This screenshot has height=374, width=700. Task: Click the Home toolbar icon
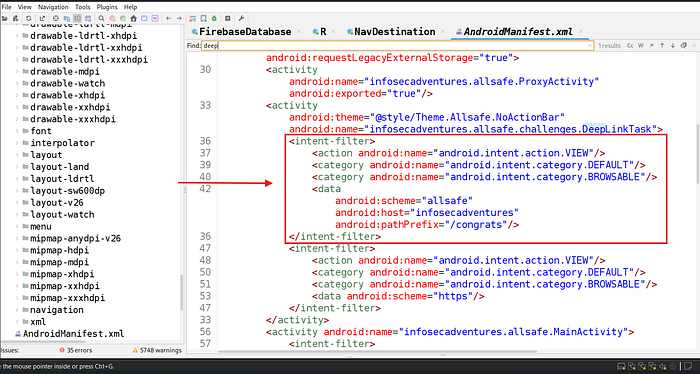pos(133,18)
